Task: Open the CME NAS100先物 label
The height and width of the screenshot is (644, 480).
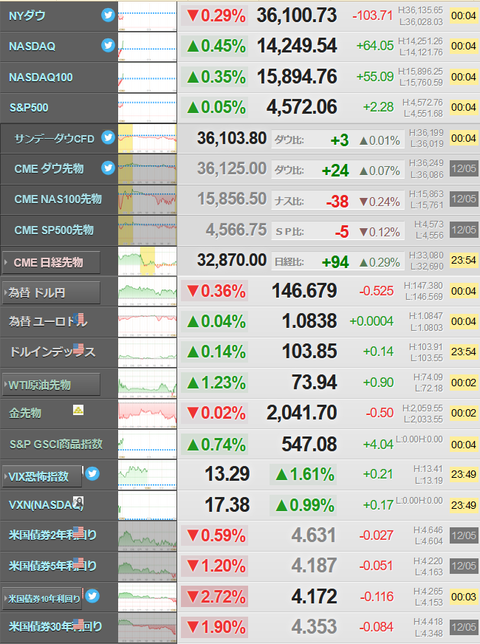Action: pyautogui.click(x=58, y=199)
